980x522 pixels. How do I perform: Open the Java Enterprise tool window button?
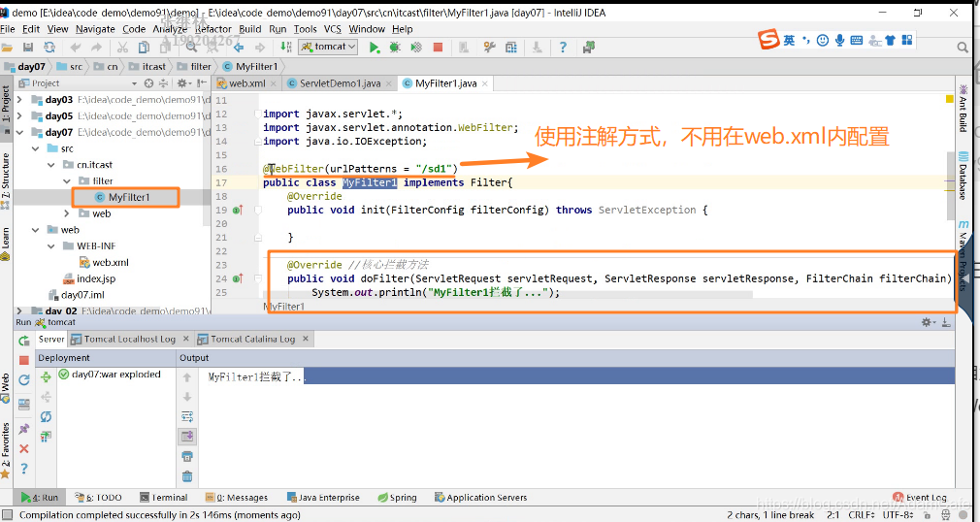323,498
